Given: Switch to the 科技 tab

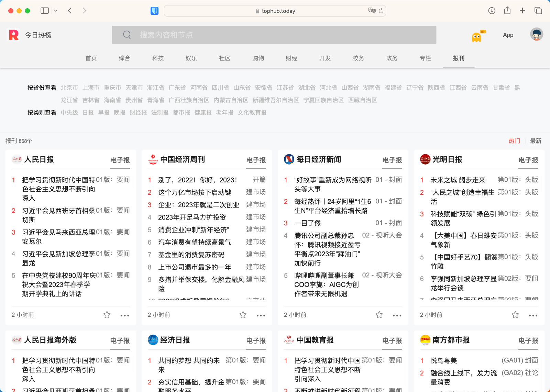Looking at the screenshot, I should pos(158,58).
